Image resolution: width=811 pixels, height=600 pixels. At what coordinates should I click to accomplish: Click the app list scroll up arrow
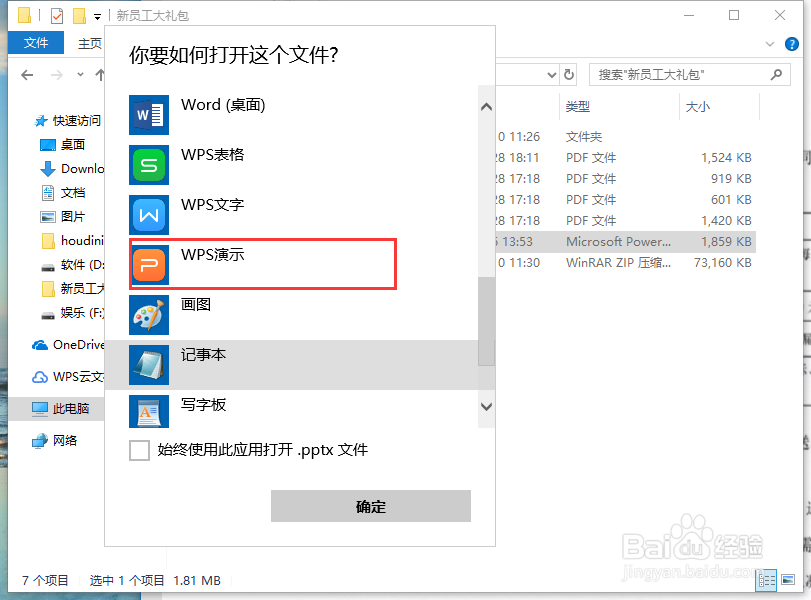486,107
